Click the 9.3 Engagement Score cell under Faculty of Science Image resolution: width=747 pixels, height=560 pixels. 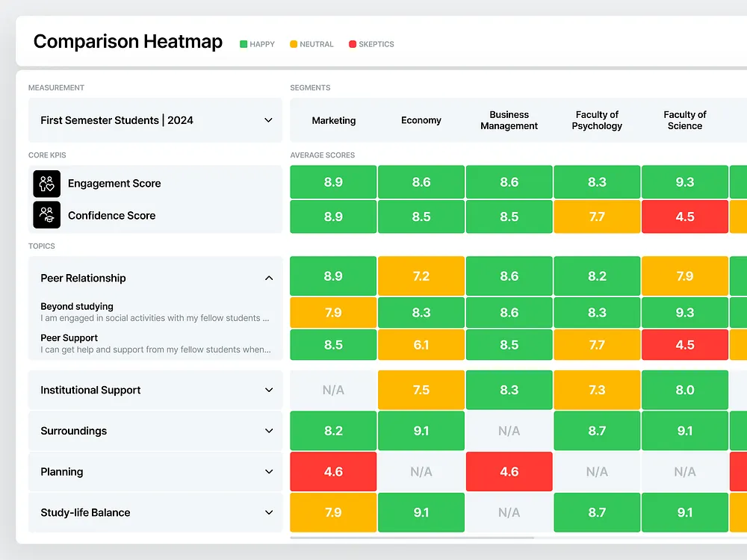point(685,181)
